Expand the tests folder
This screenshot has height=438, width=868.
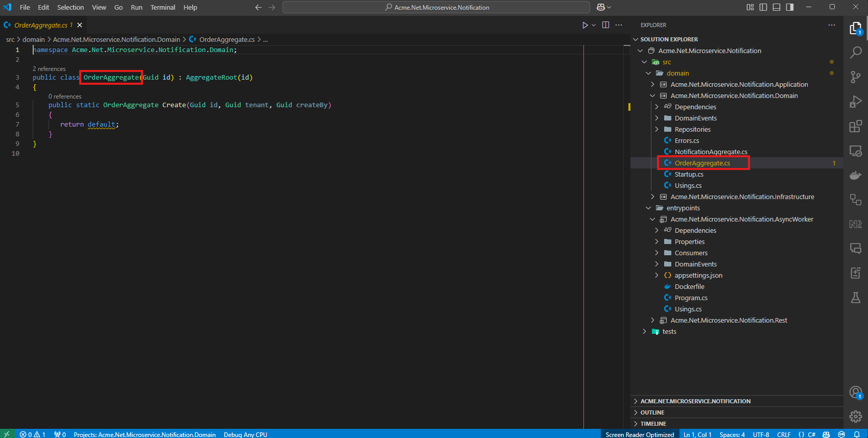pos(644,331)
